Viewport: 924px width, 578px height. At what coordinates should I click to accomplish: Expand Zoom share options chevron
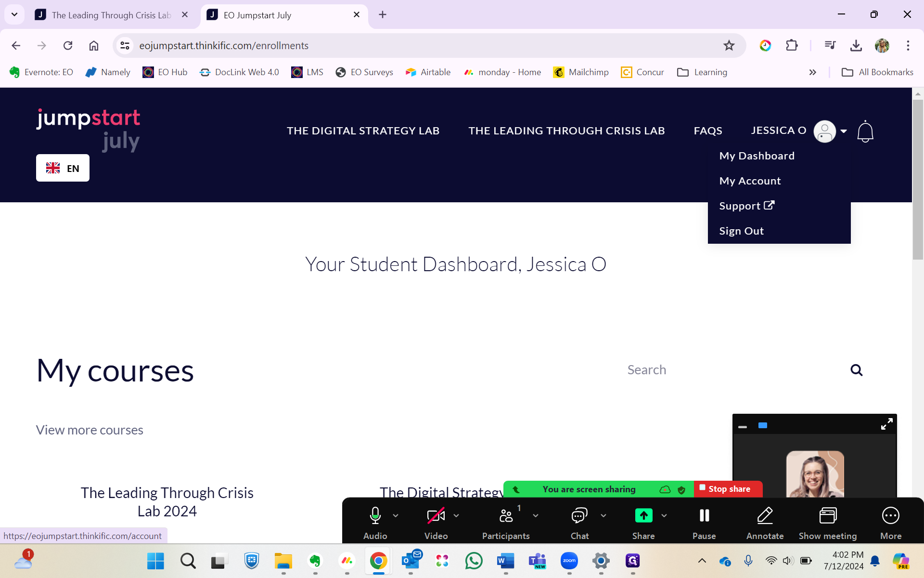[x=664, y=515]
